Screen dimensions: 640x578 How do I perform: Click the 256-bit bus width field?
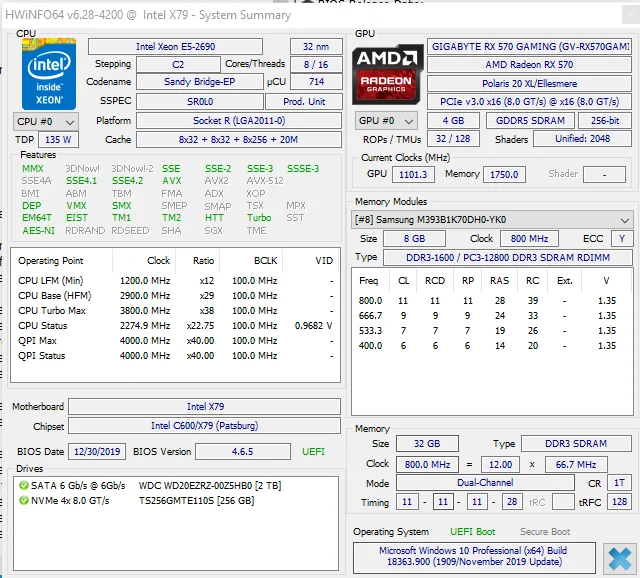(605, 120)
